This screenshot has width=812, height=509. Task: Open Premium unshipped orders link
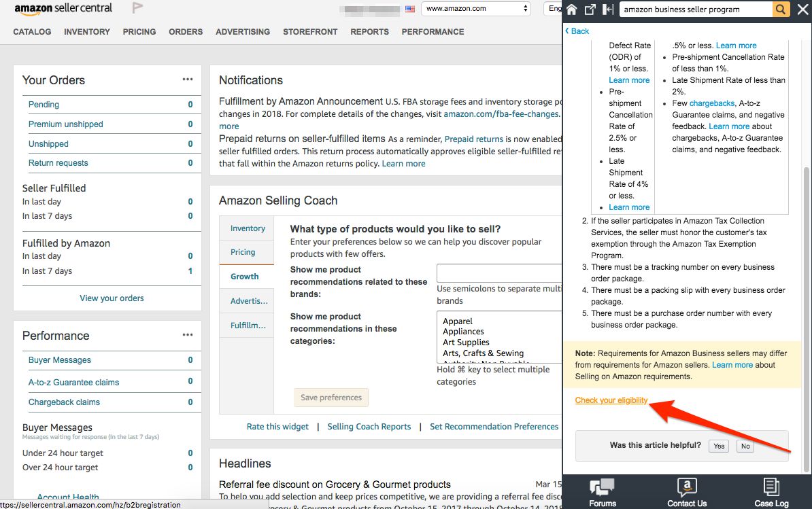point(66,124)
